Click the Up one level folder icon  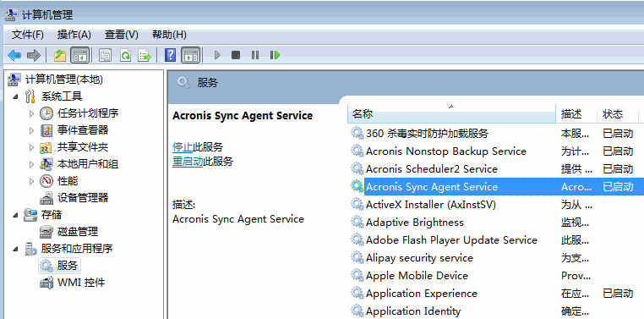point(60,55)
